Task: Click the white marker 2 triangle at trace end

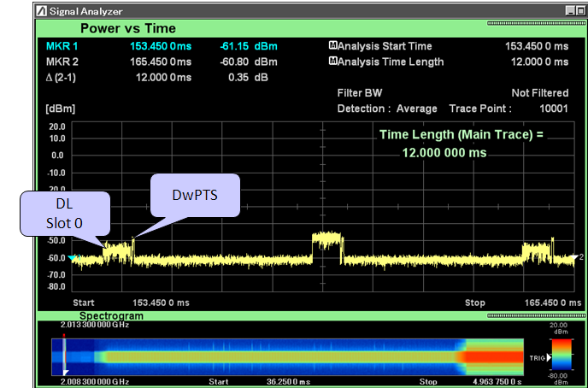Action: [x=574, y=256]
